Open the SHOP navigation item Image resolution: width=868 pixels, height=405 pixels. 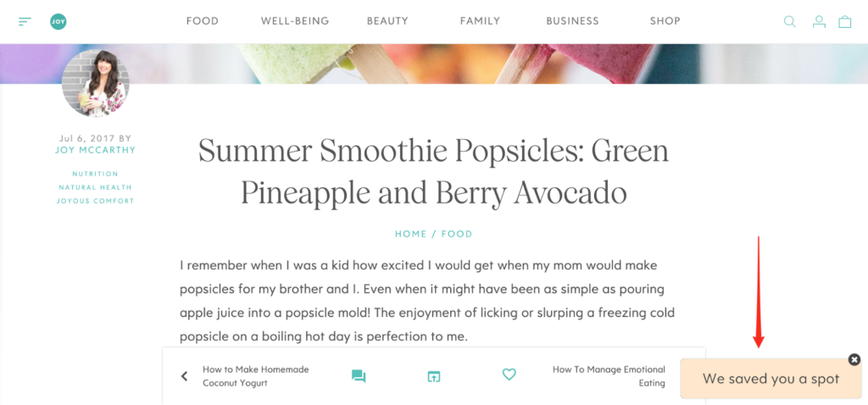665,21
